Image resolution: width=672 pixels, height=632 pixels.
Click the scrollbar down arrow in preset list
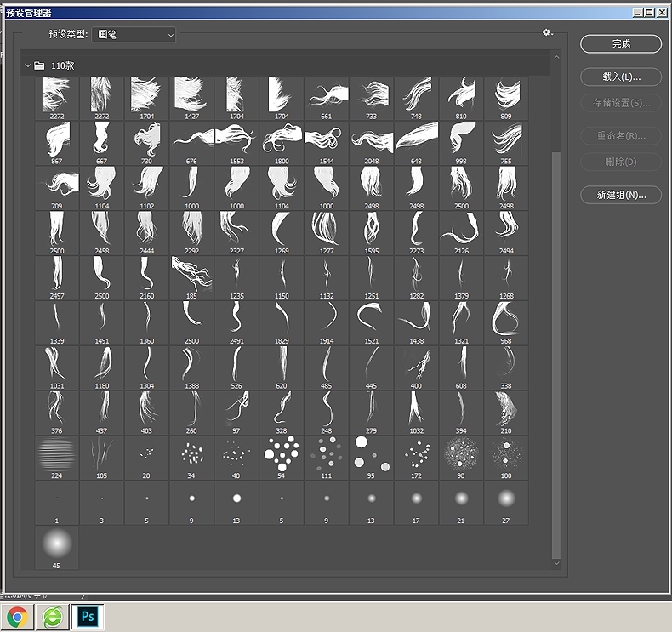[556, 563]
